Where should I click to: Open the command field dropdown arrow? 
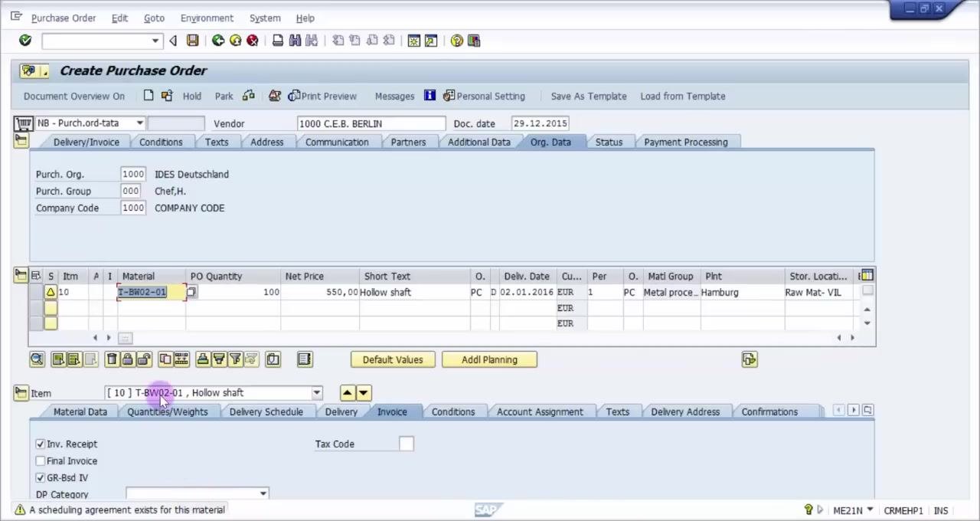[x=155, y=41]
